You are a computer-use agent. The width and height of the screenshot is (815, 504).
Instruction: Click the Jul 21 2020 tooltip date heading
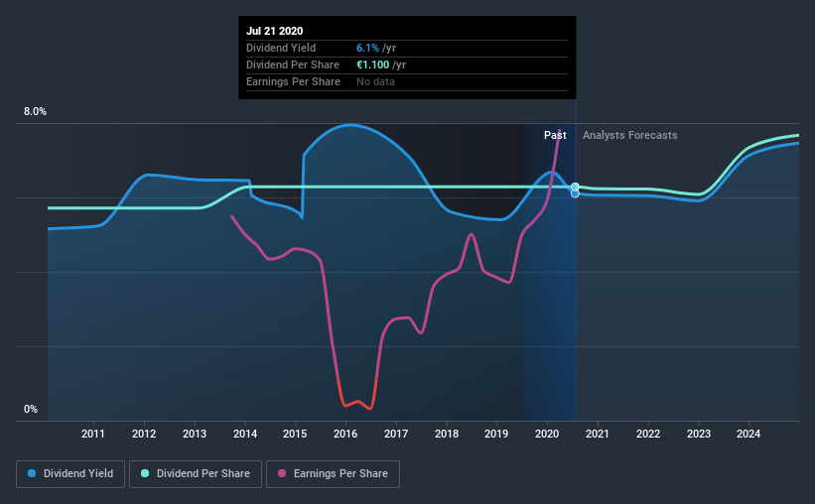274,31
